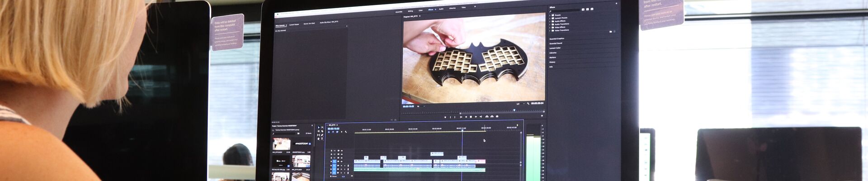Screen dimensions: 868x181
Task: Expand the Lumetri Presets folder
Action: [x=550, y=18]
